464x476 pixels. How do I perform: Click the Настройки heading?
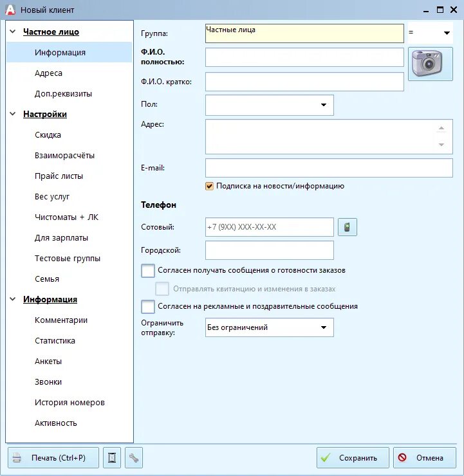click(45, 114)
